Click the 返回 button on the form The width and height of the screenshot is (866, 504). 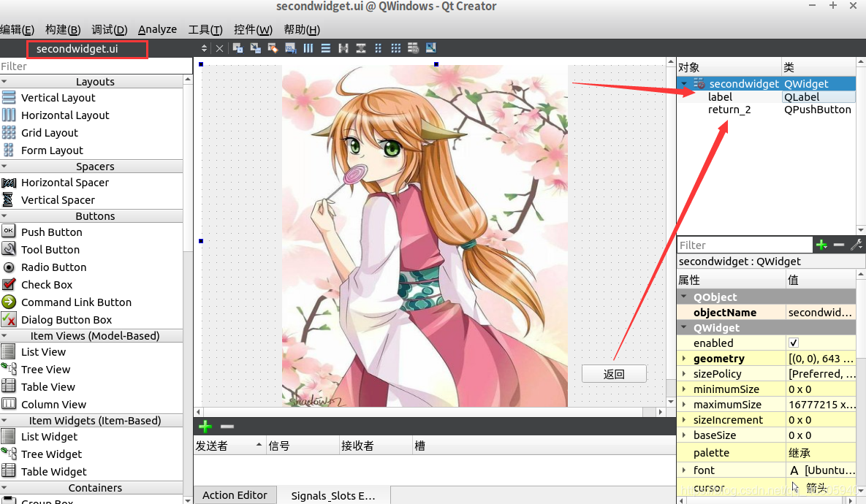coord(614,374)
